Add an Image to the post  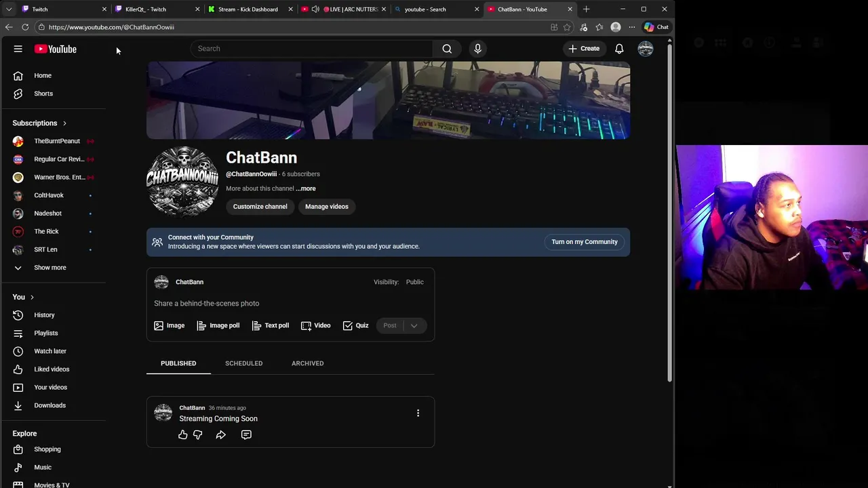coord(169,326)
